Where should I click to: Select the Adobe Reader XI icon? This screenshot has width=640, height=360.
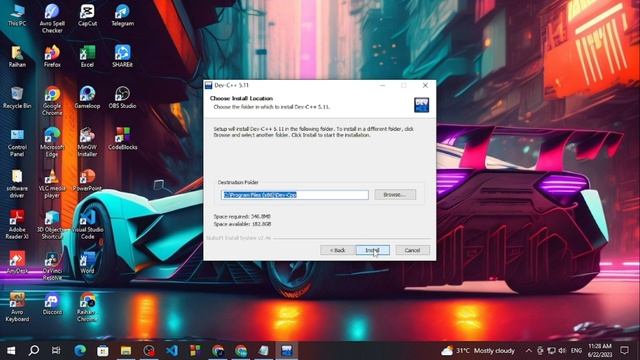(17, 225)
